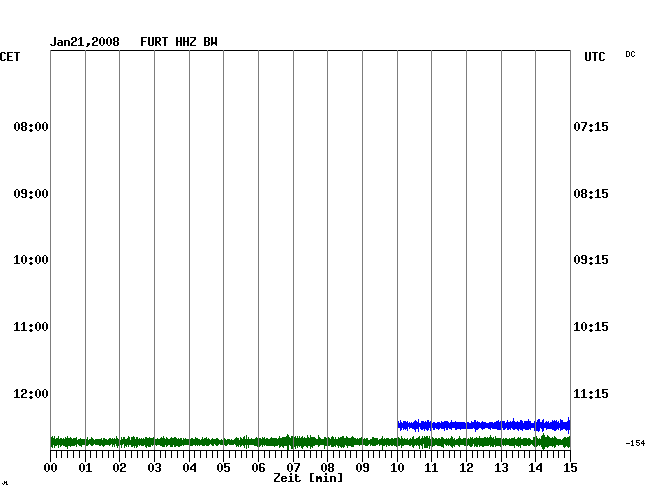Screen dimensions: 650x494
Task: Click the 06 minute tick label
Action: [x=258, y=468]
